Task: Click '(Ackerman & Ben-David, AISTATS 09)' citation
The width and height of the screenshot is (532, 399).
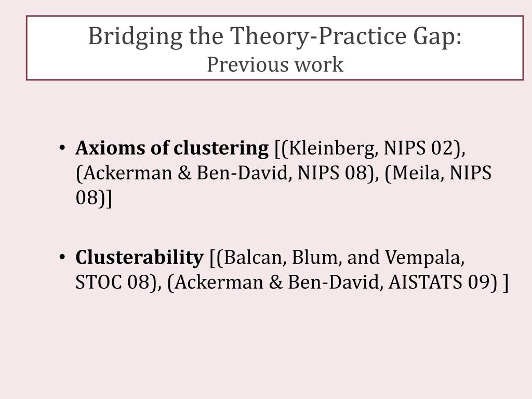Action: click(332, 282)
